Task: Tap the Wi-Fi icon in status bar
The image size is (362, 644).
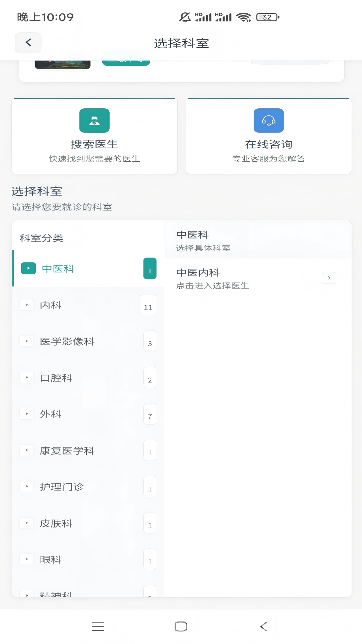Action: [244, 17]
